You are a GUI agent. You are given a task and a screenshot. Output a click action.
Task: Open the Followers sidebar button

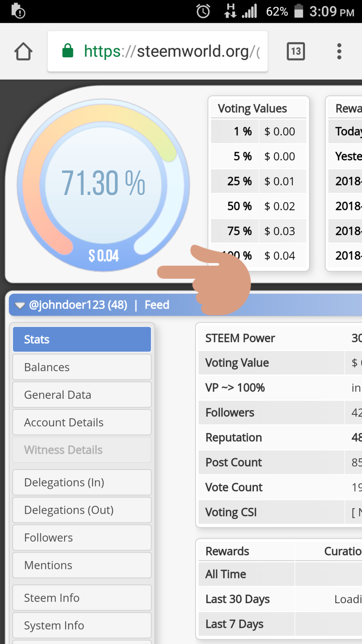point(82,538)
